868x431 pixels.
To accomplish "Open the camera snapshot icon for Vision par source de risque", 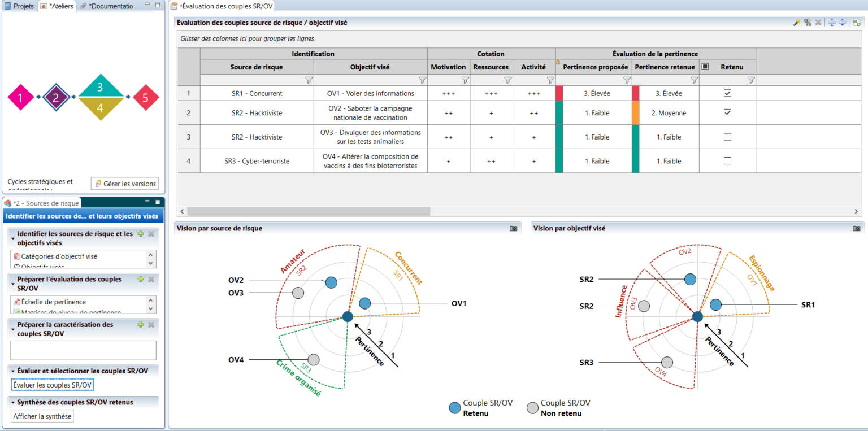I will coord(513,228).
